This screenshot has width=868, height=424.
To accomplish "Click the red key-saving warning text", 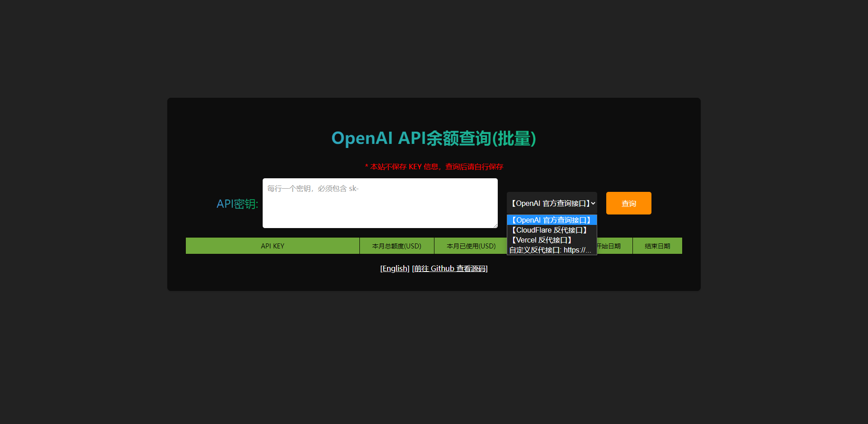I will point(434,167).
